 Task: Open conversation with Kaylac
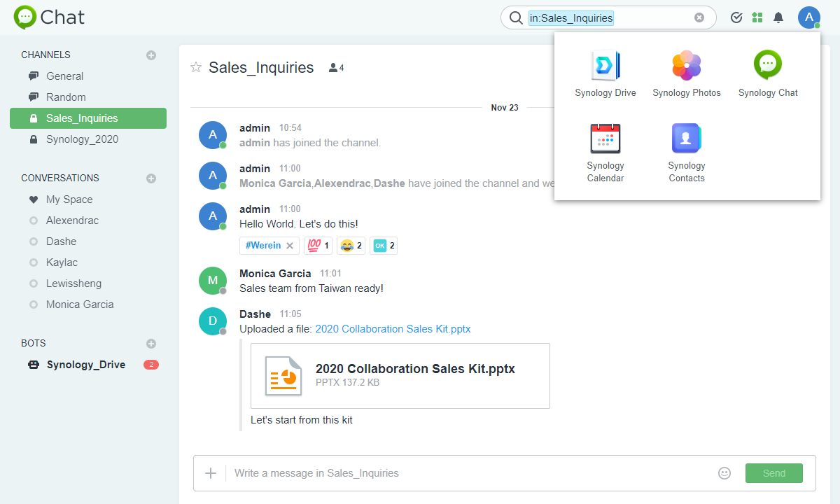tap(88, 262)
